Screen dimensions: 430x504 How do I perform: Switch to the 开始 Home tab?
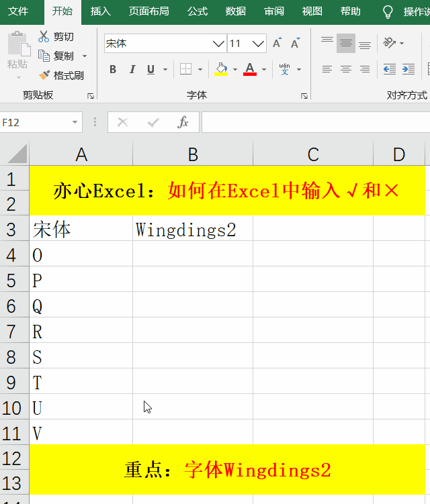[62, 11]
